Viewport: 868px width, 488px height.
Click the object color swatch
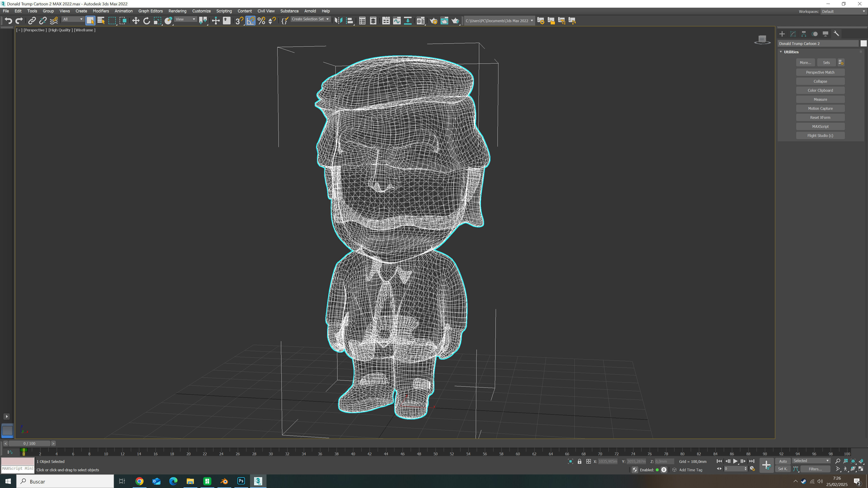(x=863, y=43)
